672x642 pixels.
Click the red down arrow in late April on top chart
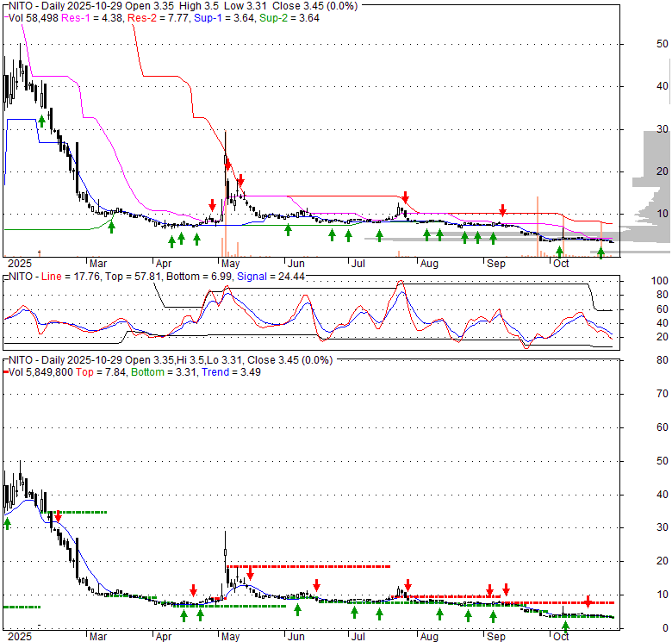[x=212, y=205]
